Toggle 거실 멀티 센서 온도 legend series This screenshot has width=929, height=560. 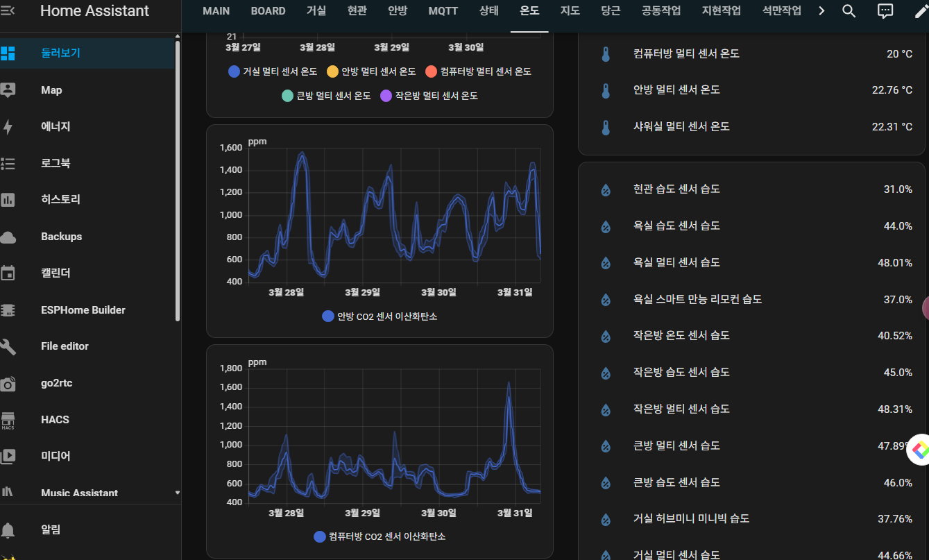(x=273, y=71)
